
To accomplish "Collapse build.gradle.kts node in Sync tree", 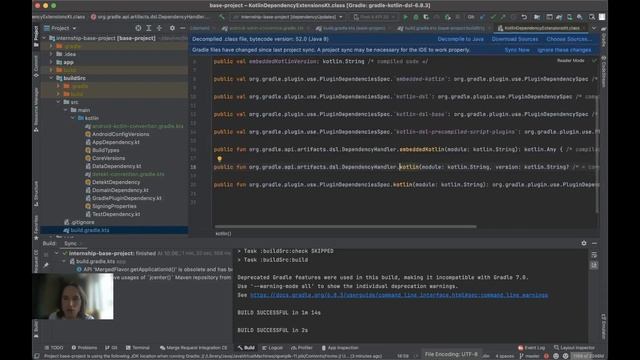I will [x=64, y=261].
